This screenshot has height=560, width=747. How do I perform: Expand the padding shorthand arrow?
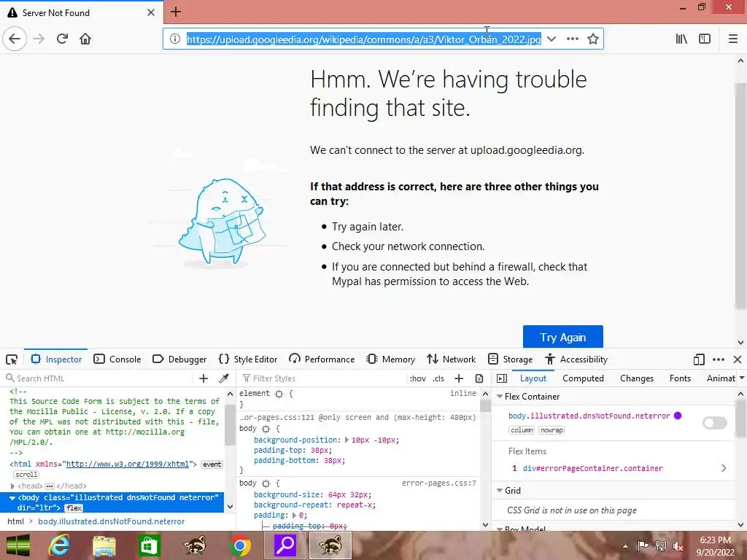point(295,516)
